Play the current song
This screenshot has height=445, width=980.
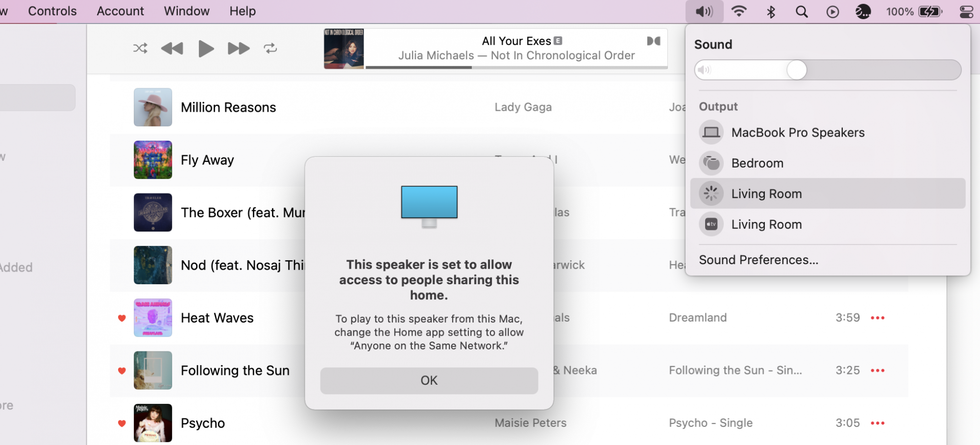coord(206,48)
